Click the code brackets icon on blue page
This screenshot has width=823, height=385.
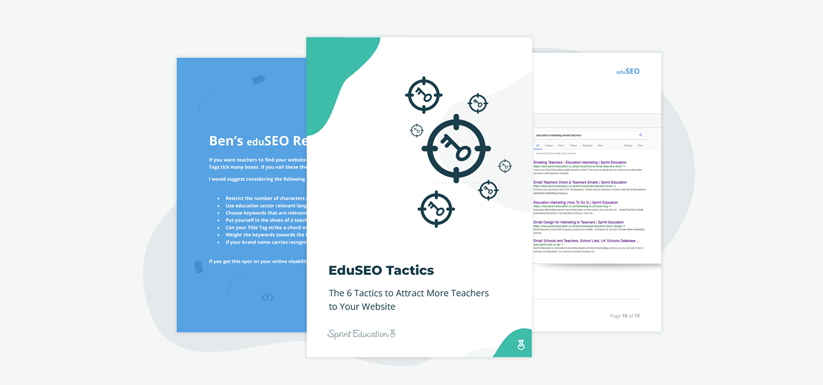268,297
